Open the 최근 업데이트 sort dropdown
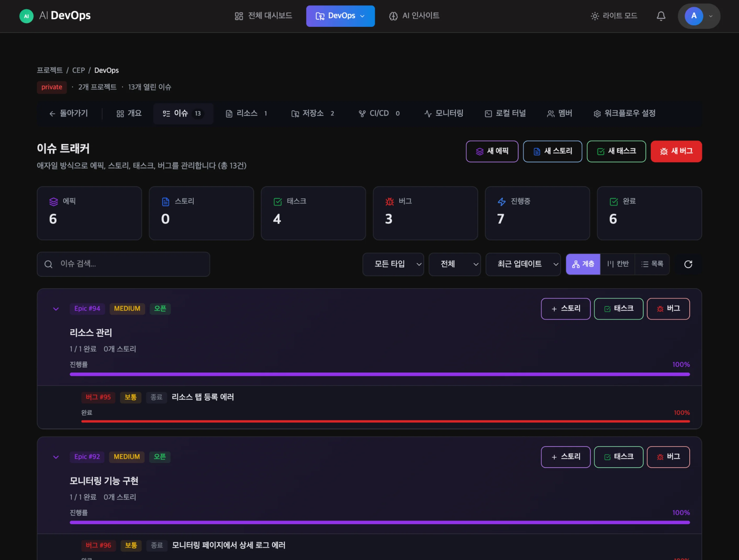 point(523,264)
